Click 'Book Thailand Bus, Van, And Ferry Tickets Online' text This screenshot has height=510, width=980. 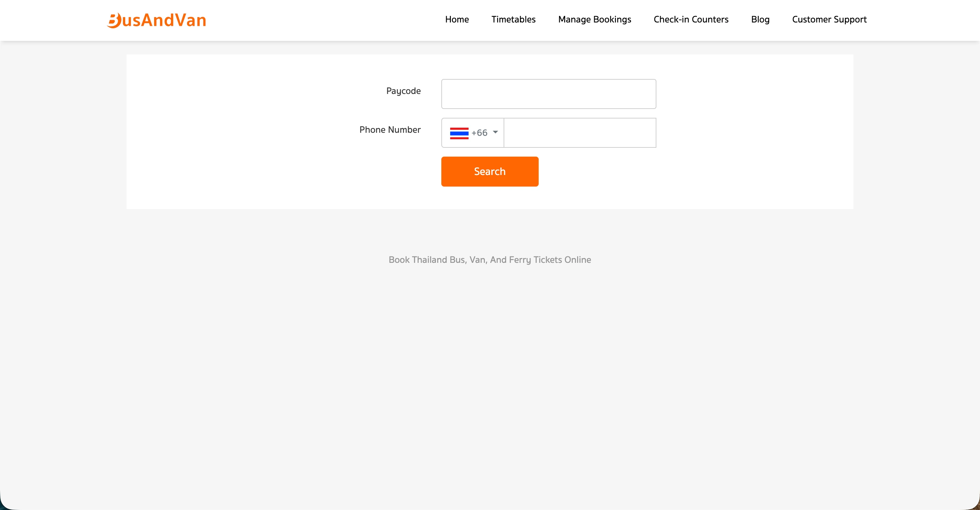[x=490, y=260]
